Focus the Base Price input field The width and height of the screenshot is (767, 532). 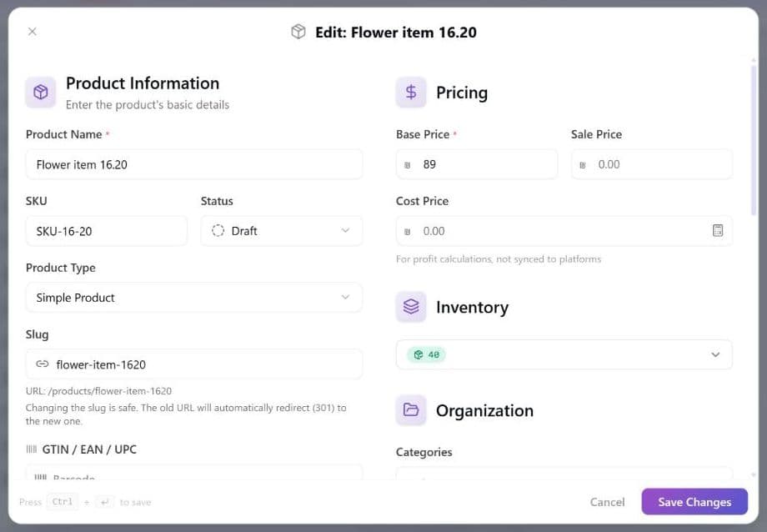tap(476, 164)
